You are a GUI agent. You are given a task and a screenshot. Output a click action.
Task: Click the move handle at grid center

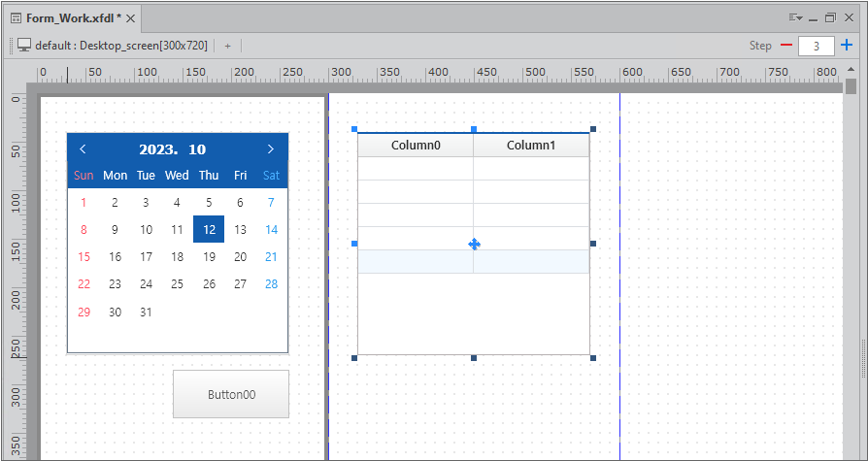474,244
